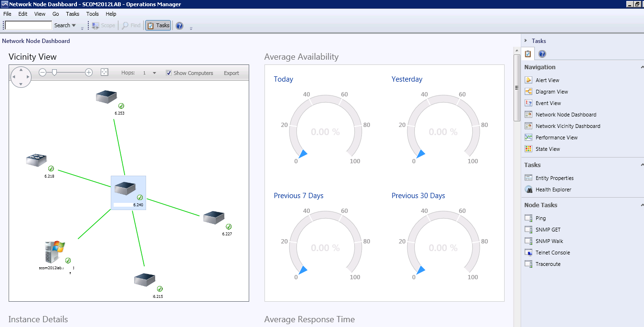The width and height of the screenshot is (644, 327).
Task: Click the Today availability gauge
Action: pyautogui.click(x=325, y=127)
